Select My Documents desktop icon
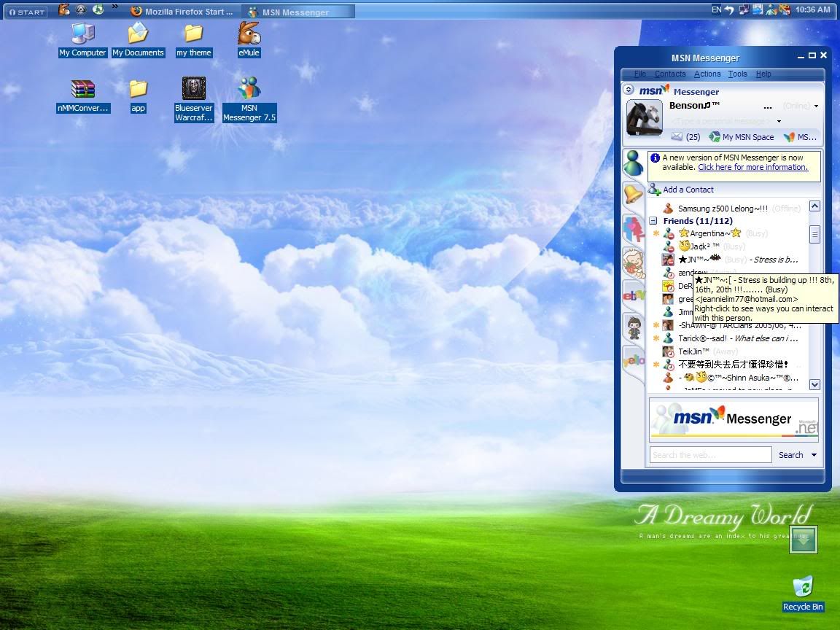The height and width of the screenshot is (630, 840). click(138, 39)
